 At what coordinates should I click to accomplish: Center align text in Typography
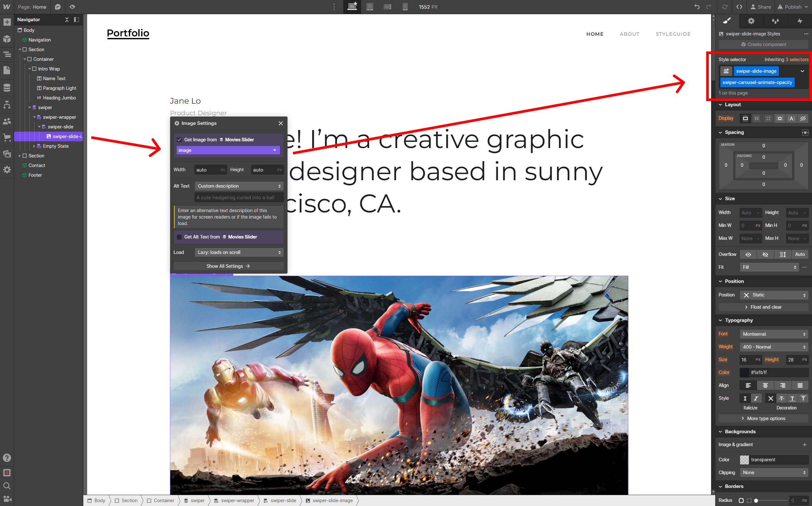765,386
